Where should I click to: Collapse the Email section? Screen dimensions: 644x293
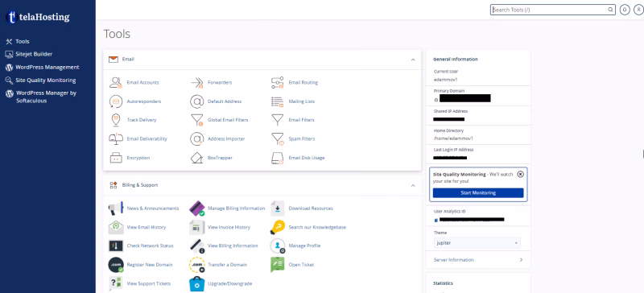413,60
